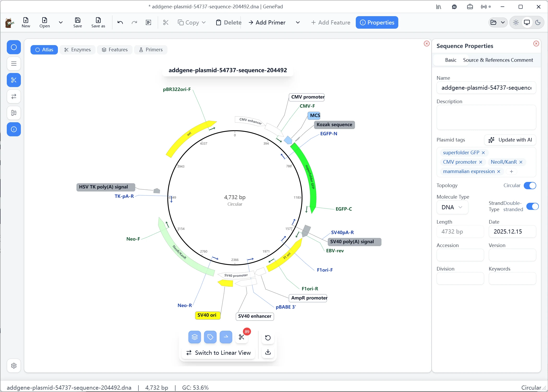
Task: Click the swap arrows sidebar icon
Action: click(x=14, y=96)
